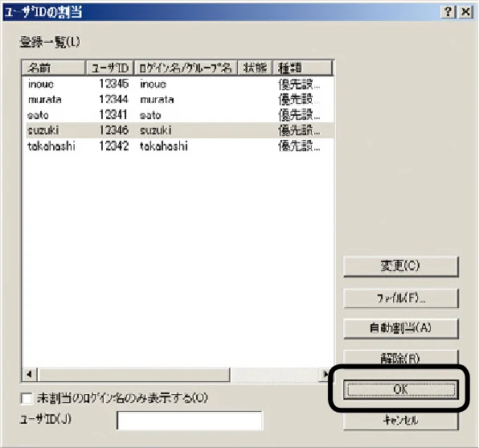The height and width of the screenshot is (448, 479).
Task: Sort by the ユーザID column header
Action: pyautogui.click(x=109, y=68)
